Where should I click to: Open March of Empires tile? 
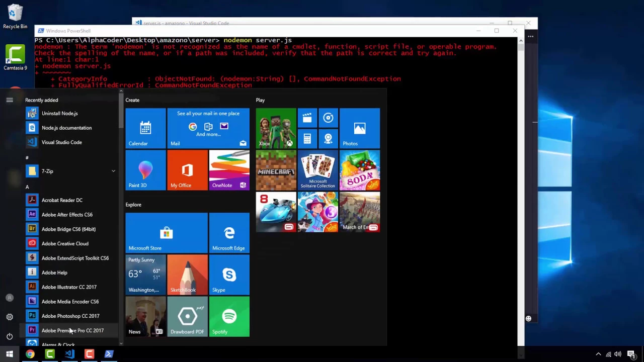(x=359, y=212)
